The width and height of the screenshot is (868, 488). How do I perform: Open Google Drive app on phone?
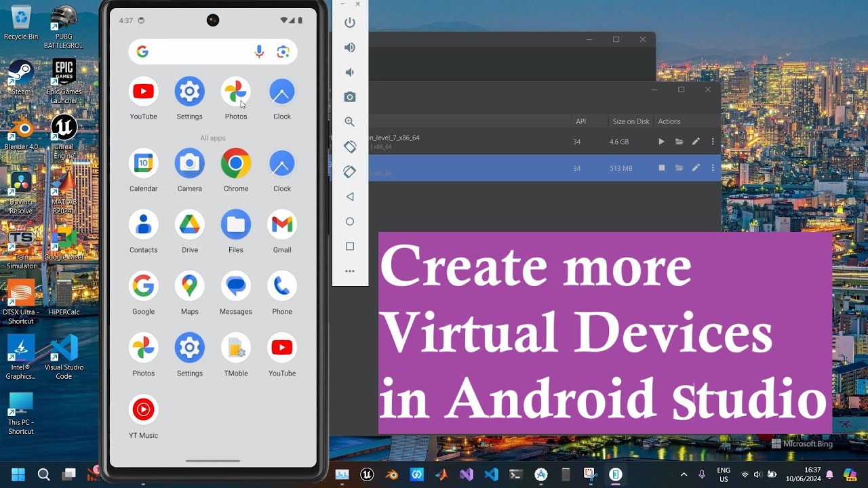tap(190, 230)
